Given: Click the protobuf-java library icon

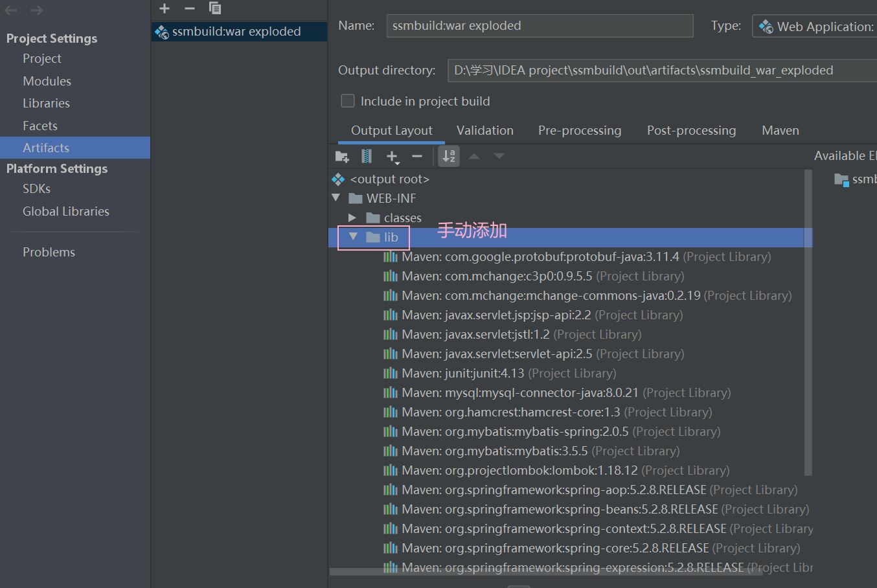Looking at the screenshot, I should [x=391, y=256].
